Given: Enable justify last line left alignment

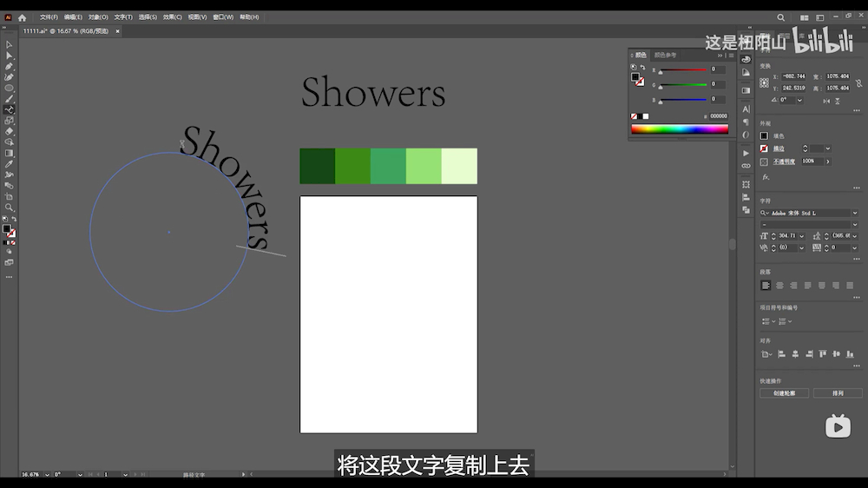Looking at the screenshot, I should [x=807, y=286].
